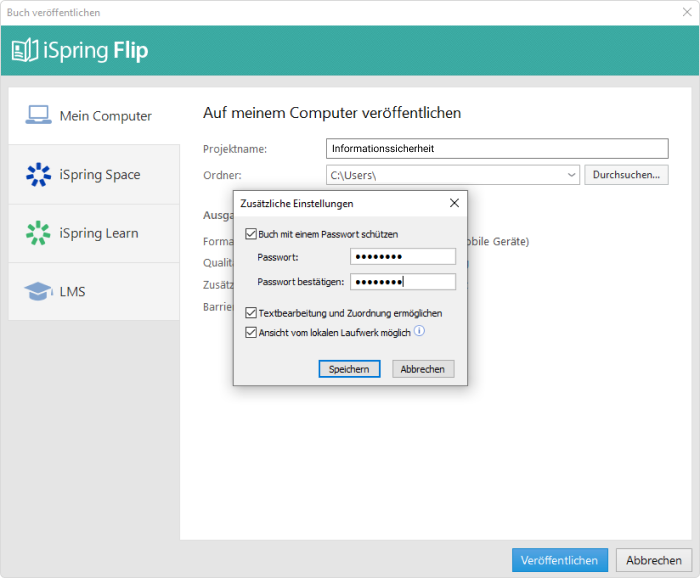700x578 pixels.
Task: Click Abbrechen in the settings dialog
Action: 423,369
